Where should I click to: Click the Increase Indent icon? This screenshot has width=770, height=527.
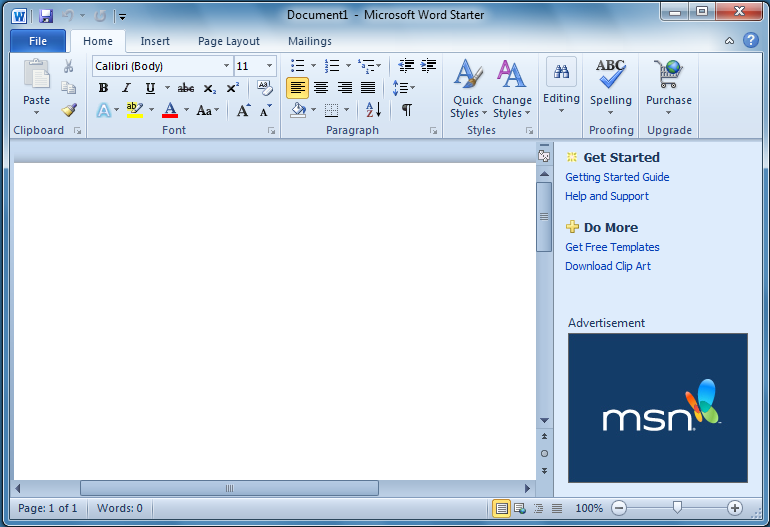coord(428,66)
